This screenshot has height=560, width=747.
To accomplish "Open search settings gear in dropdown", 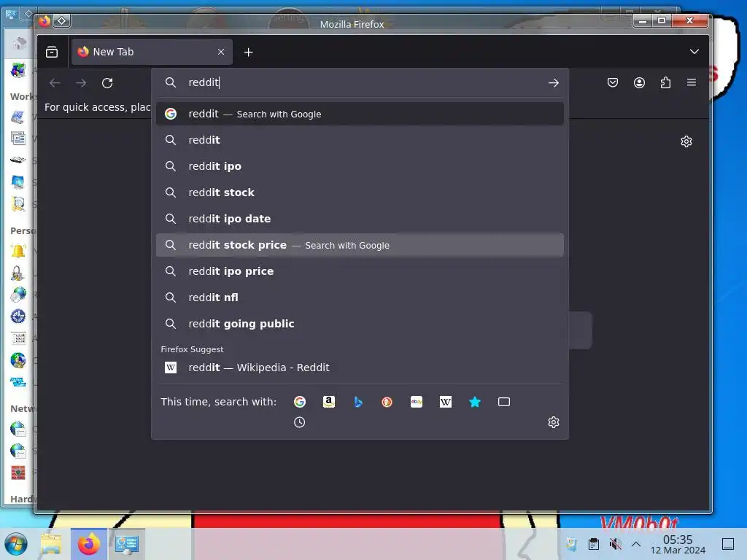I will click(x=553, y=422).
